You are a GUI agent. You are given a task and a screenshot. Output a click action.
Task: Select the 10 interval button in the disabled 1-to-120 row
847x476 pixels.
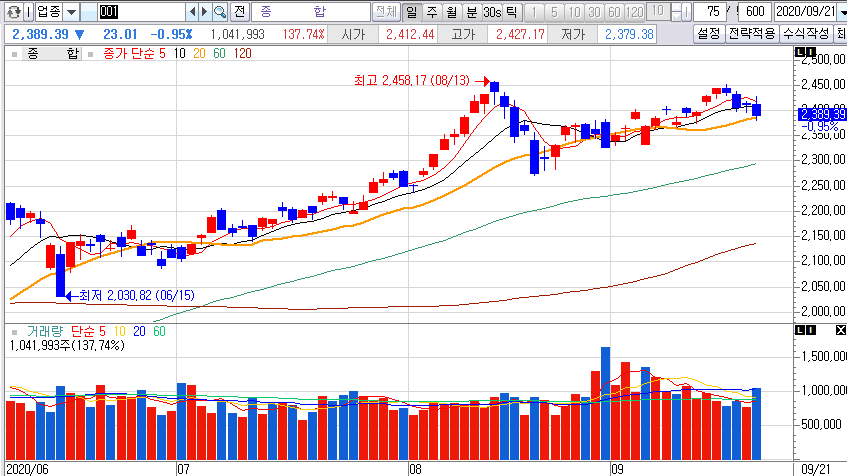pos(574,11)
